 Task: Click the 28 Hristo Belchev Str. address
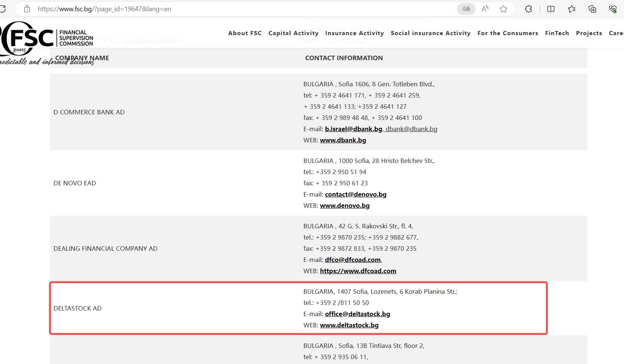point(403,161)
